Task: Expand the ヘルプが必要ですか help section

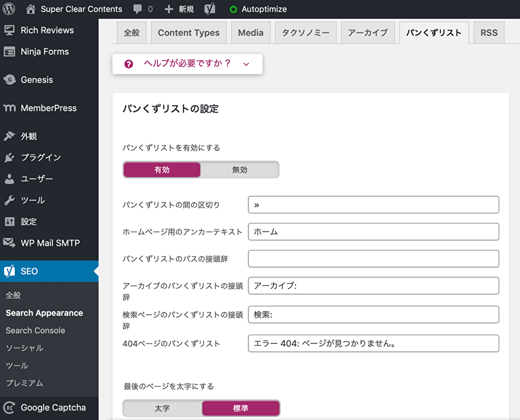Action: (187, 64)
